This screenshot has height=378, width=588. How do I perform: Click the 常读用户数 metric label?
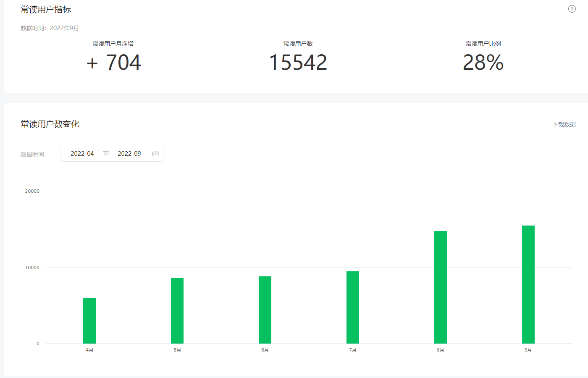298,44
